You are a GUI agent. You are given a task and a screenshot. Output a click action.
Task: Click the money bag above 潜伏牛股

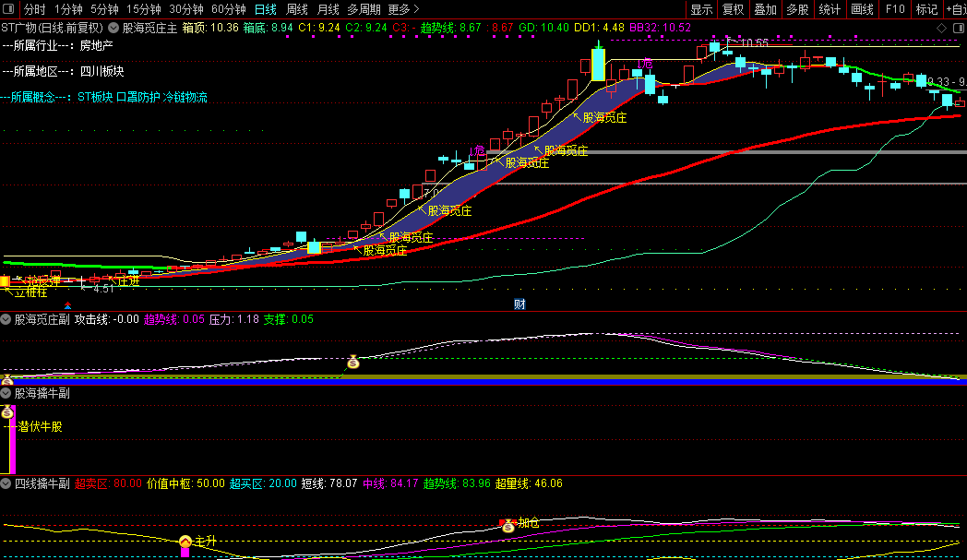tap(7, 411)
